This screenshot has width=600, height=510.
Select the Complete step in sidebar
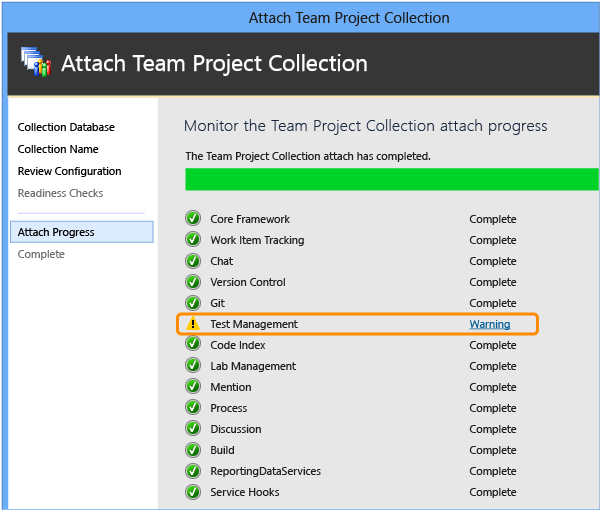[x=41, y=254]
